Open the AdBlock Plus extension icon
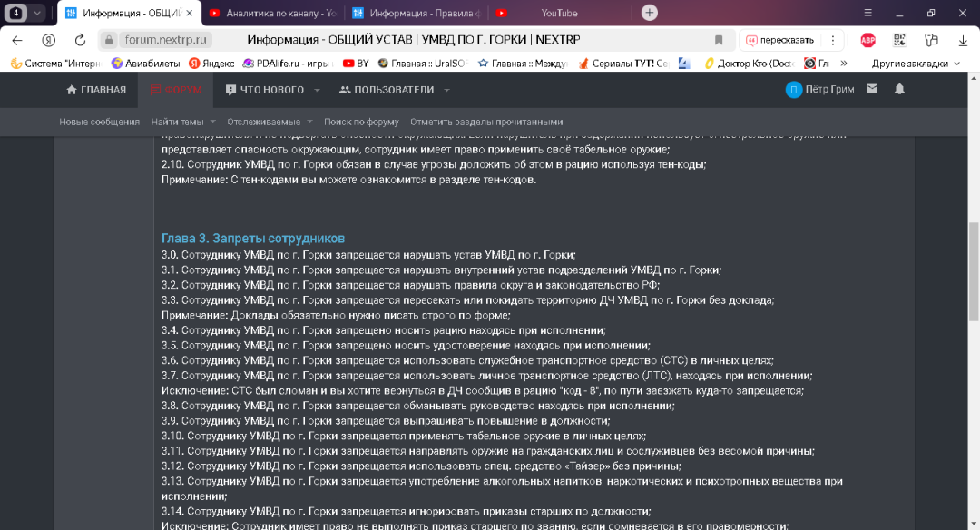980x530 pixels. coord(867,40)
